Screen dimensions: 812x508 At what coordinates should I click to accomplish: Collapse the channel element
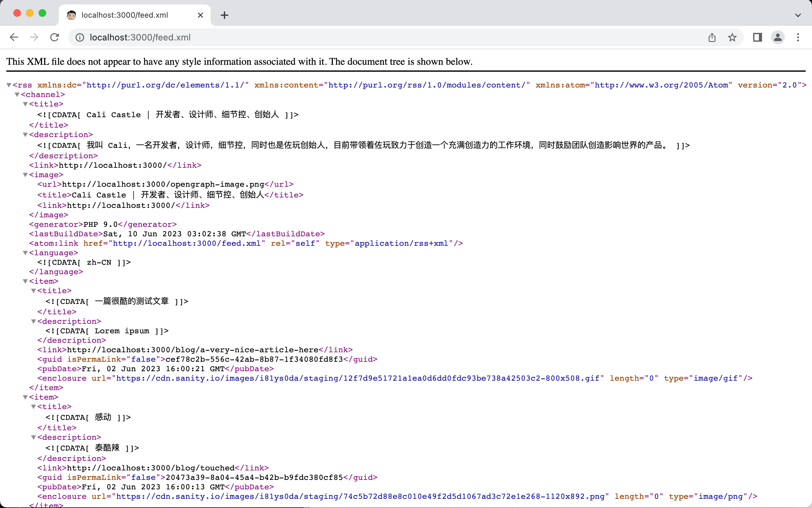click(17, 94)
